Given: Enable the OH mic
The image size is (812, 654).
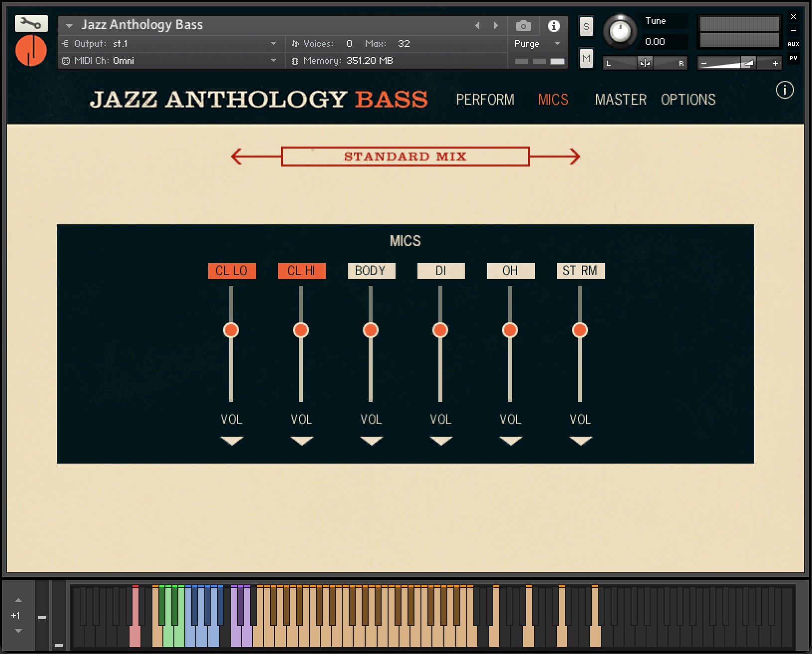Looking at the screenshot, I should point(511,271).
